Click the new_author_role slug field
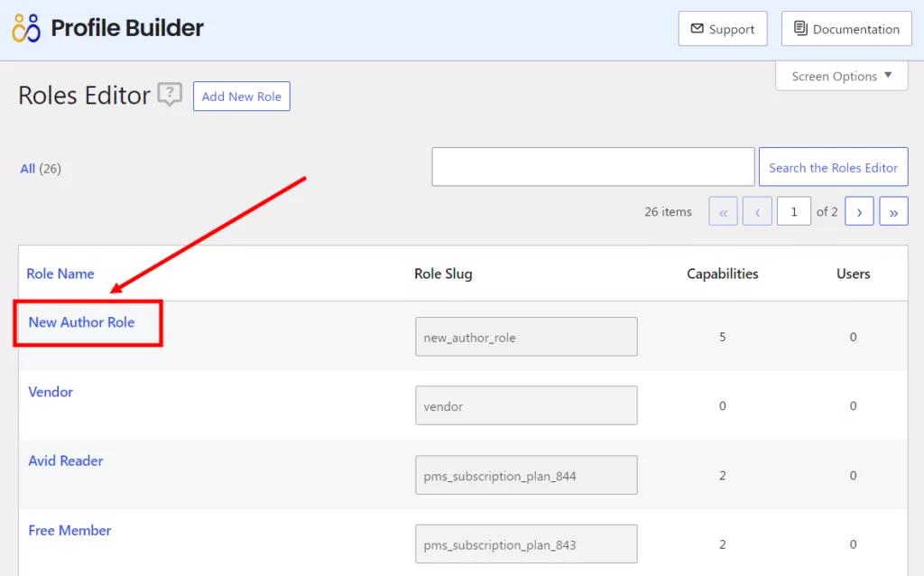924x576 pixels. tap(526, 337)
